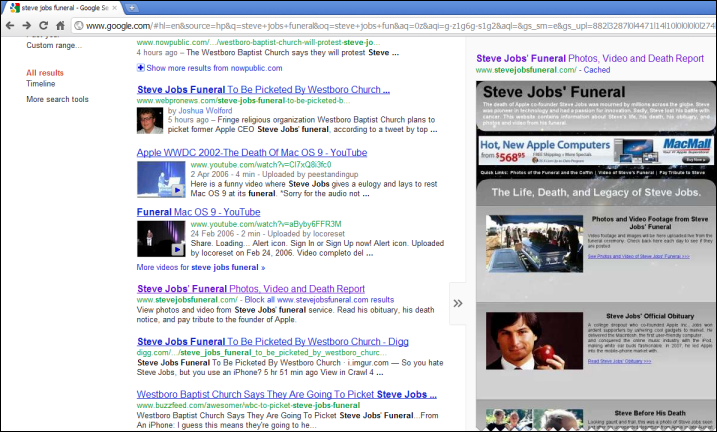Viewport: 717px width, 432px height.
Task: Select the 'steve jobs funeral - Google' tab
Action: (64, 8)
